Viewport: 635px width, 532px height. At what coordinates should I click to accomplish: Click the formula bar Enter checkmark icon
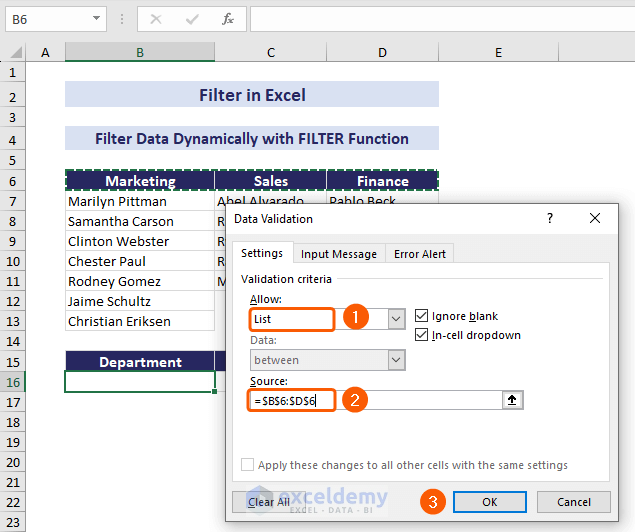coord(192,19)
